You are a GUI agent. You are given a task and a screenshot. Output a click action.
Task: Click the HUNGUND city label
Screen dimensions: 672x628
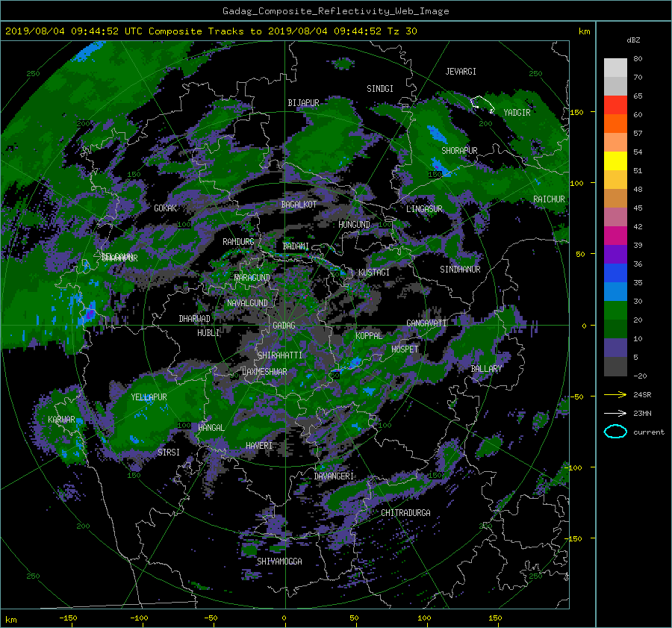[354, 225]
